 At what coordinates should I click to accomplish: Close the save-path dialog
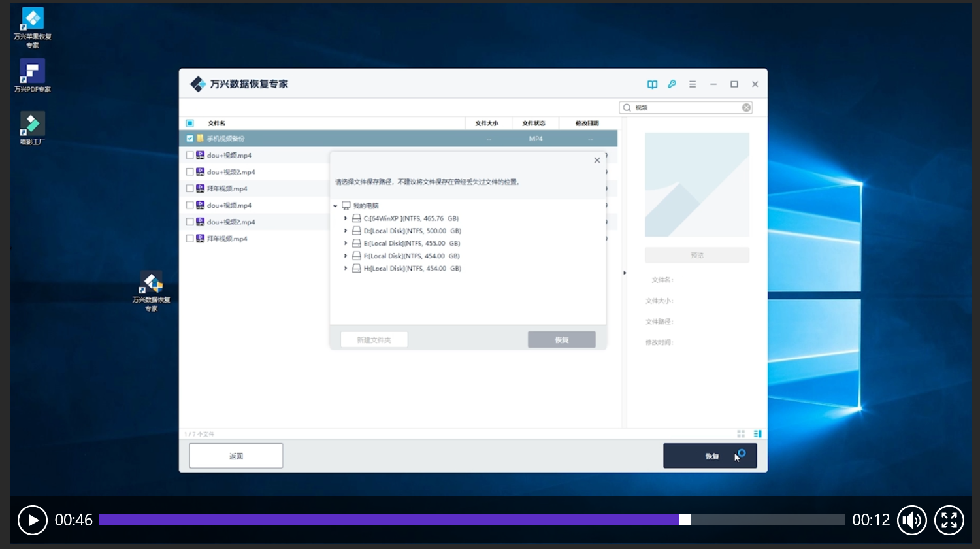(x=597, y=160)
